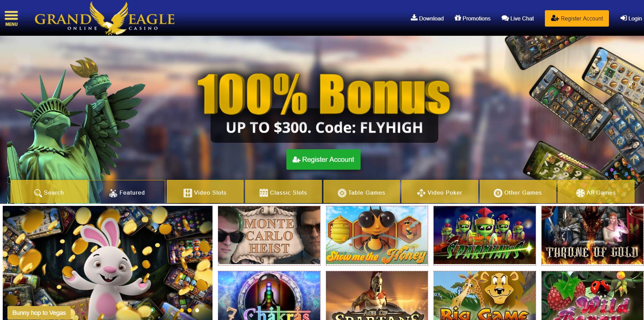Start a Live Chat session
Screen dimensions: 644x320
pyautogui.click(x=518, y=18)
